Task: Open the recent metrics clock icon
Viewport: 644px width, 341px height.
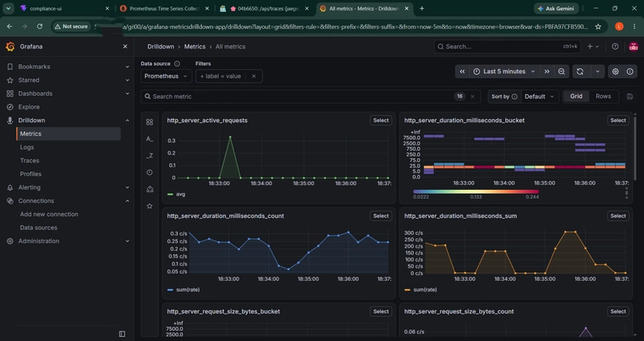Action: [150, 172]
